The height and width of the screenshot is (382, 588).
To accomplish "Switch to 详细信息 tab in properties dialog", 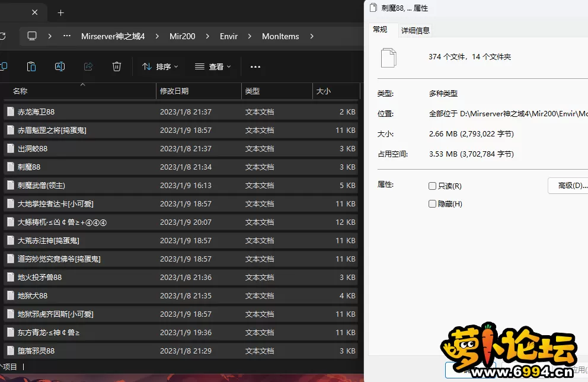I will tap(416, 30).
